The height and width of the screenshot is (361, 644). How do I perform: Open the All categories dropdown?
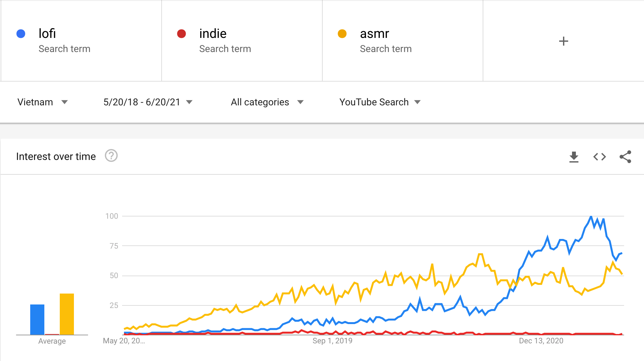pyautogui.click(x=267, y=102)
